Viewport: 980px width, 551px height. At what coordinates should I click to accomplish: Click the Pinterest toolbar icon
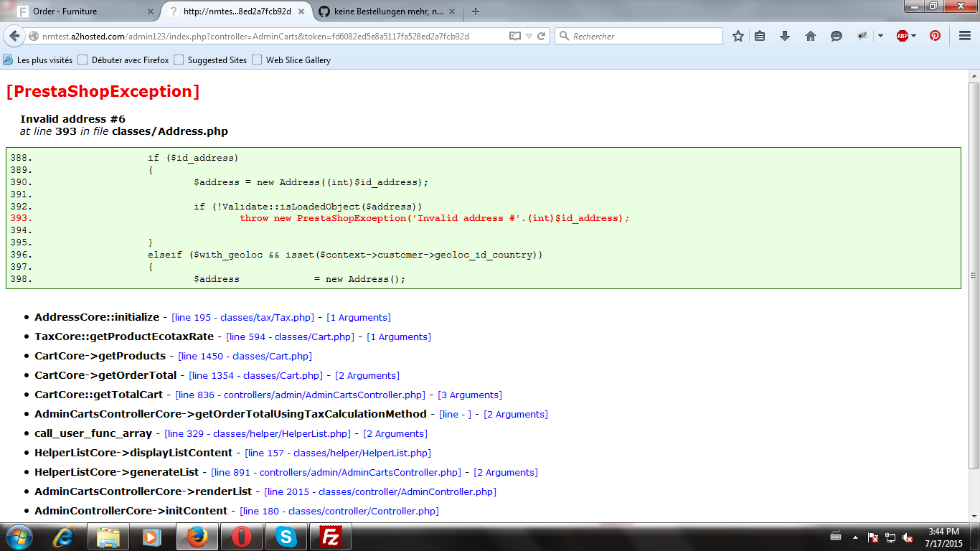(x=935, y=36)
